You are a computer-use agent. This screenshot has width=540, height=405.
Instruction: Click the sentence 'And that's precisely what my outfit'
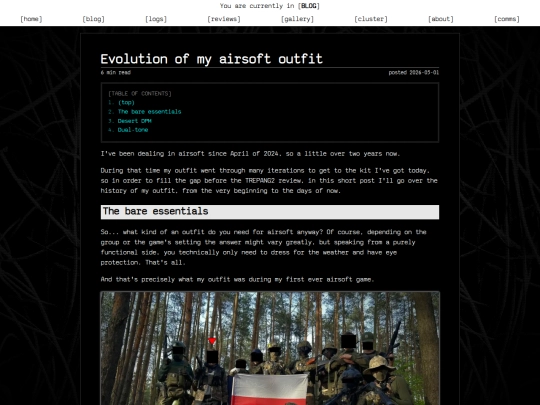tap(237, 279)
